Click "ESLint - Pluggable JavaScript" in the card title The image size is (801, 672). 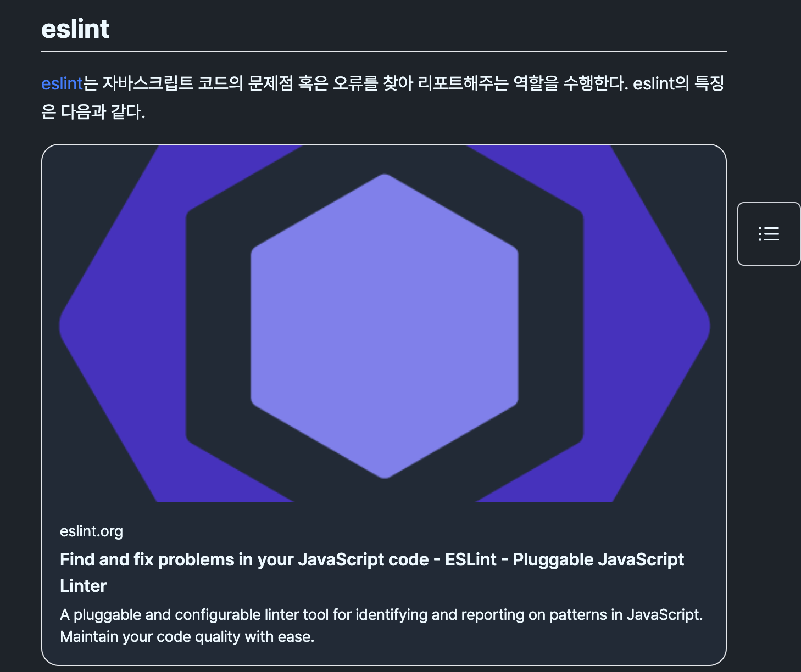tap(564, 559)
